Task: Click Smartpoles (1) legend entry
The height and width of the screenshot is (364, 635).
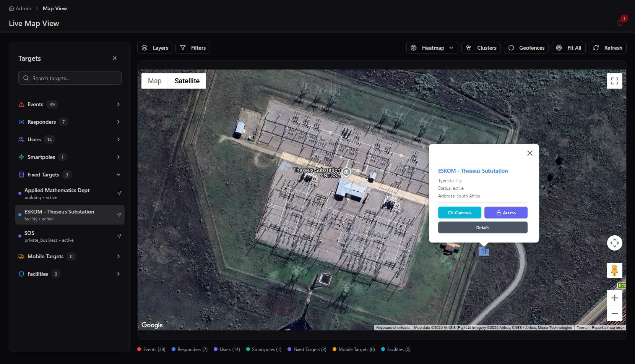Action: (264, 349)
